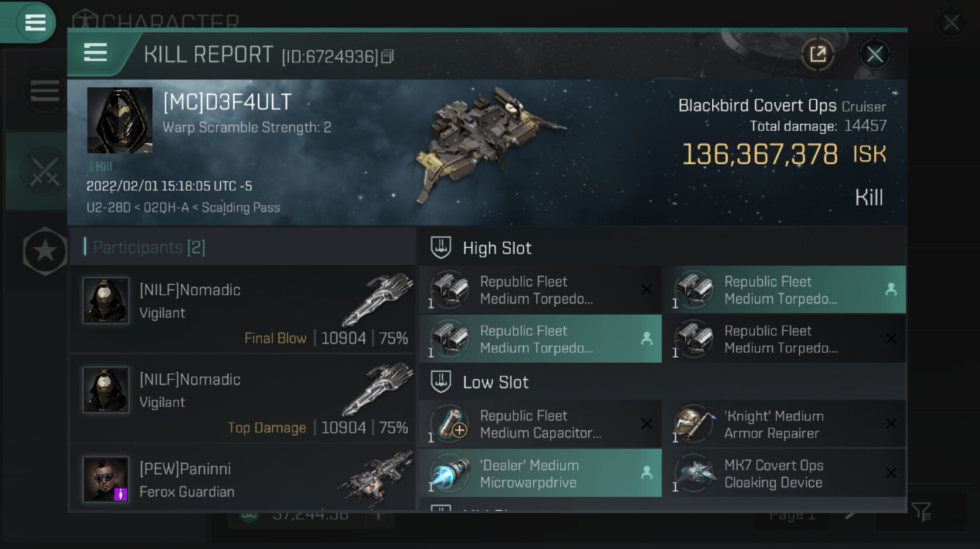Open the Kill Report panel menu

[x=95, y=53]
